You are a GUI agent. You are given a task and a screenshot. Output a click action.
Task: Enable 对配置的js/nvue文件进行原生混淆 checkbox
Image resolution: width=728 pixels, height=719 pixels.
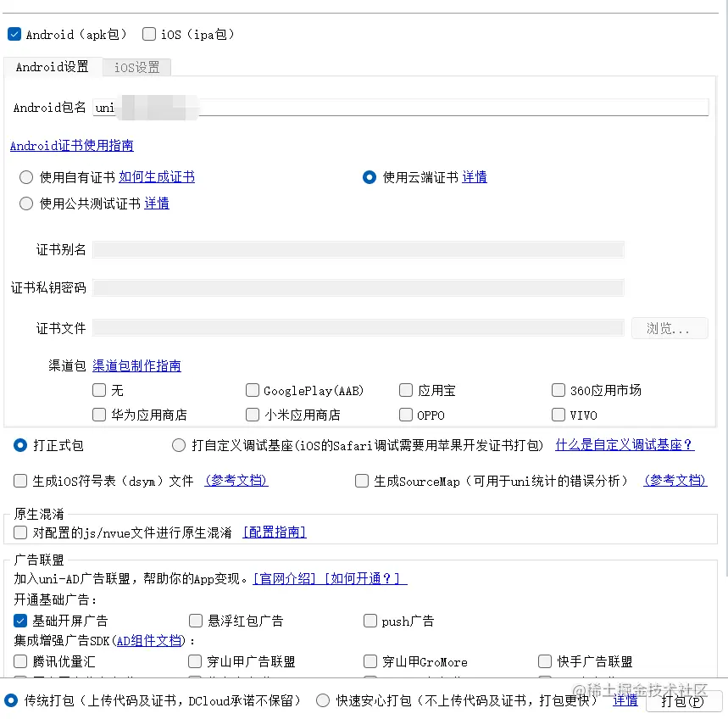click(x=20, y=532)
